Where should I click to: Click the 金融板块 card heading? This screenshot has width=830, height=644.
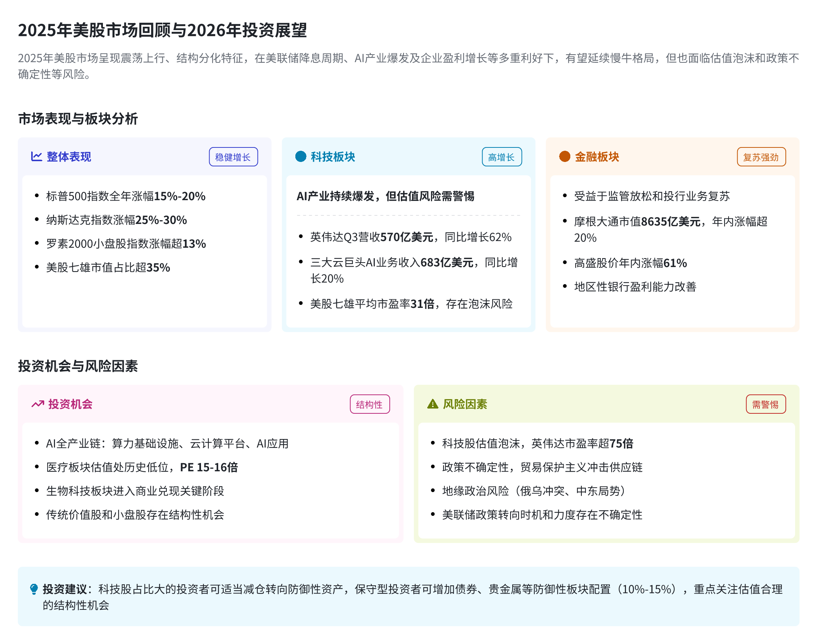pyautogui.click(x=597, y=156)
